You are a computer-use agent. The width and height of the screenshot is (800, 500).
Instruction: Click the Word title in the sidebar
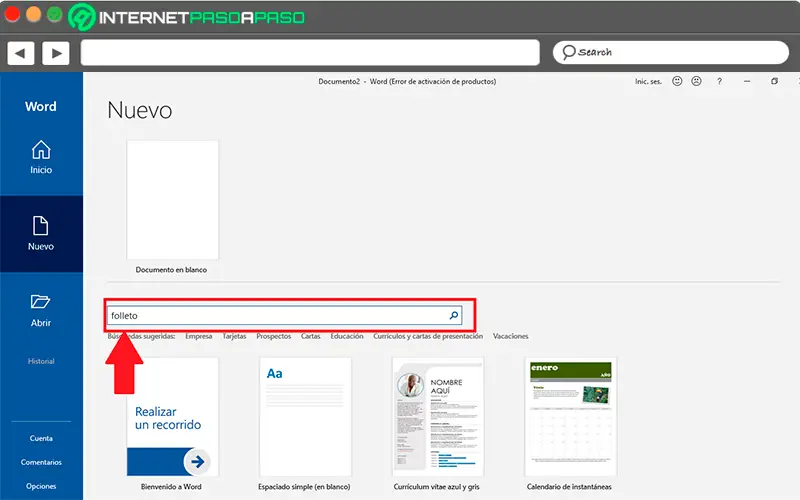[41, 106]
